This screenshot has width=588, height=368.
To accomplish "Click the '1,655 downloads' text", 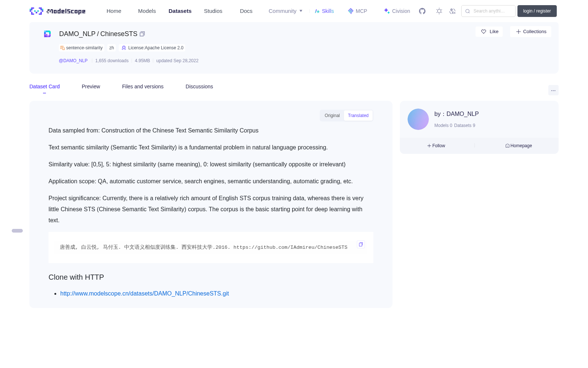I will coord(112,61).
